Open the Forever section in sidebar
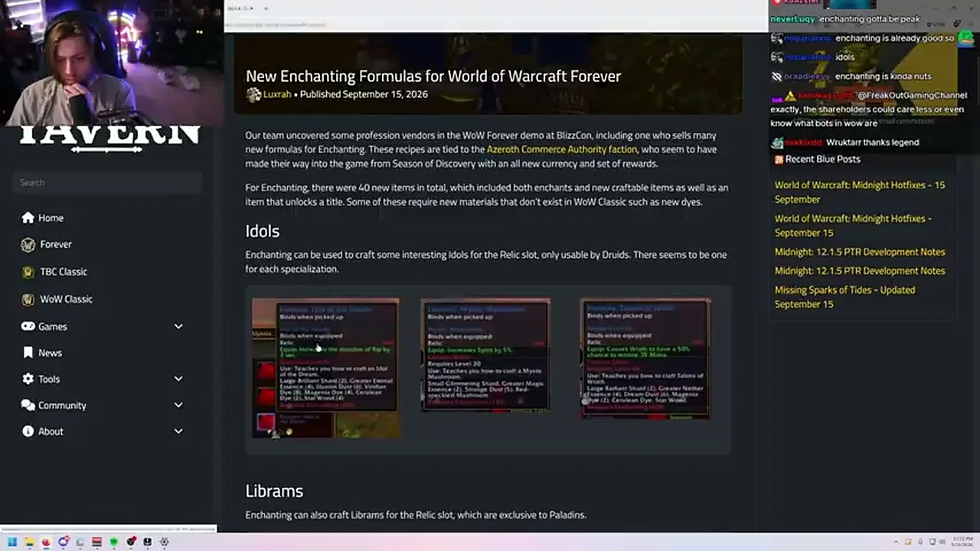980x551 pixels. (56, 245)
